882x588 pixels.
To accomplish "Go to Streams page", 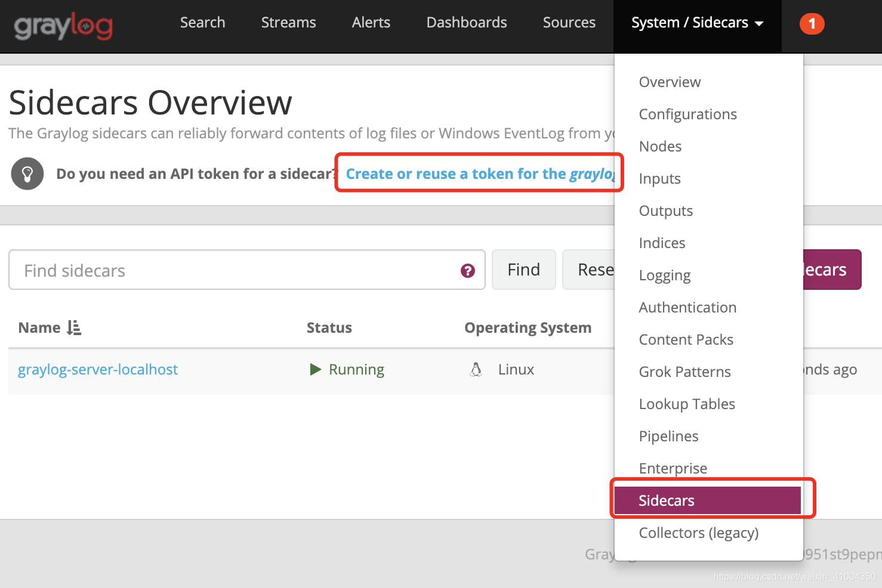I will [289, 23].
